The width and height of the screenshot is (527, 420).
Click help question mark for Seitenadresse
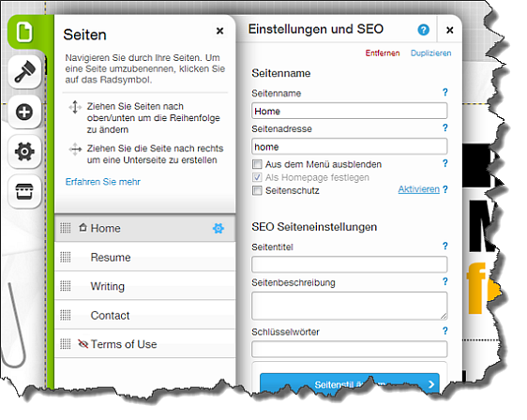[x=445, y=128]
